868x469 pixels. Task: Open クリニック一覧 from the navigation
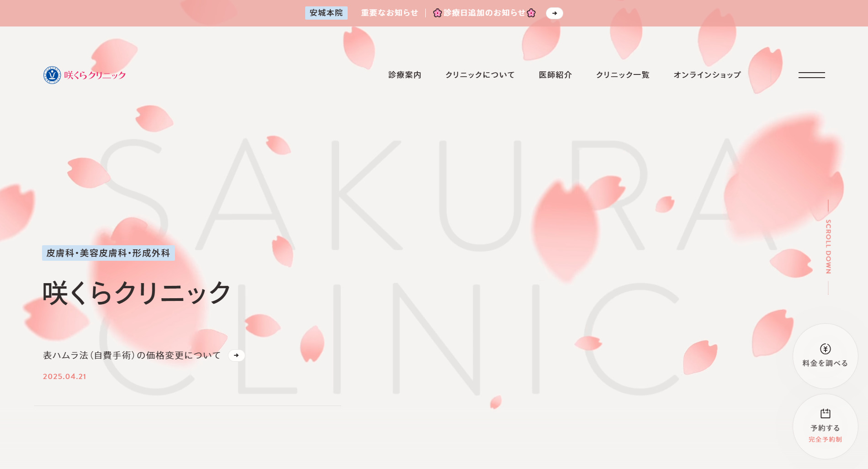(622, 75)
